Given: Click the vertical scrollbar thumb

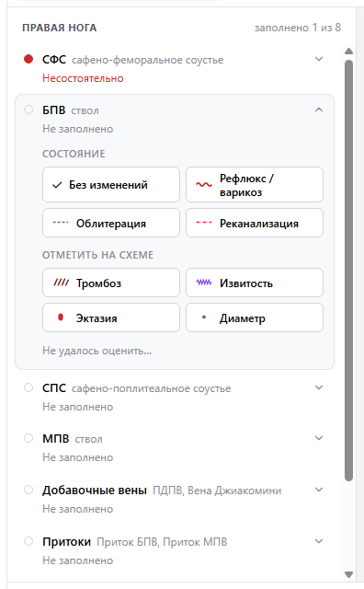Looking at the screenshot, I should pos(348,271).
